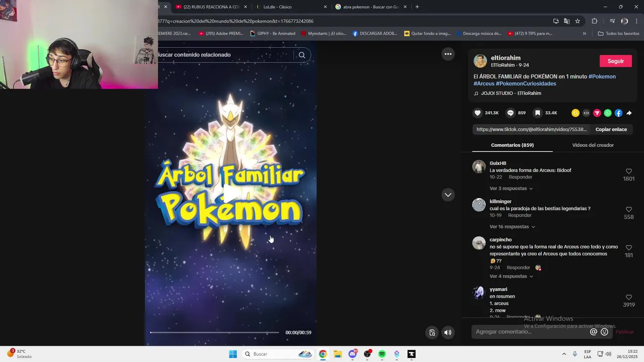The width and height of the screenshot is (644, 362).
Task: Click the yellow repost icon
Action: (x=576, y=113)
